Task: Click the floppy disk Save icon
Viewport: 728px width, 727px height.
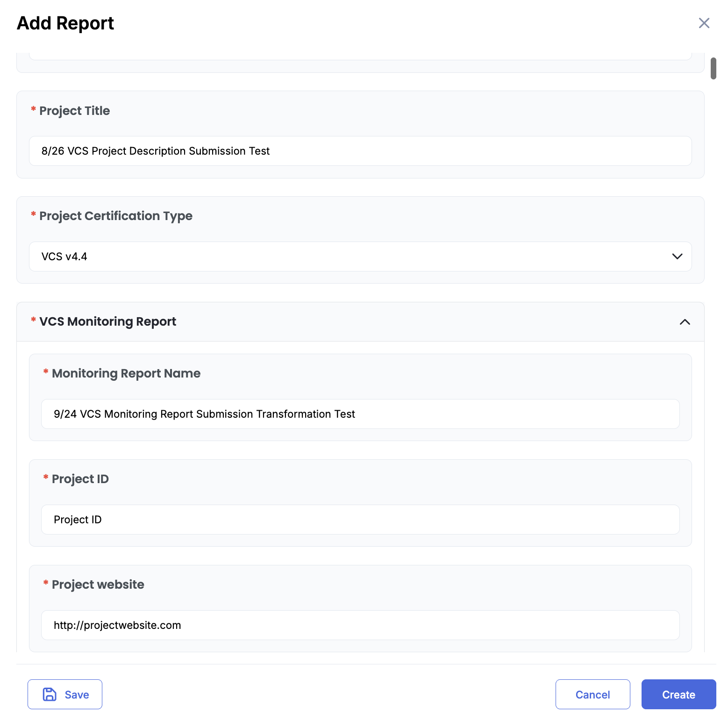Action: (x=50, y=694)
